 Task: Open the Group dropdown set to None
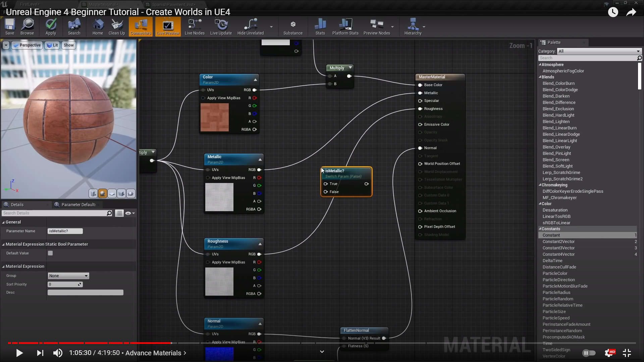pos(68,276)
